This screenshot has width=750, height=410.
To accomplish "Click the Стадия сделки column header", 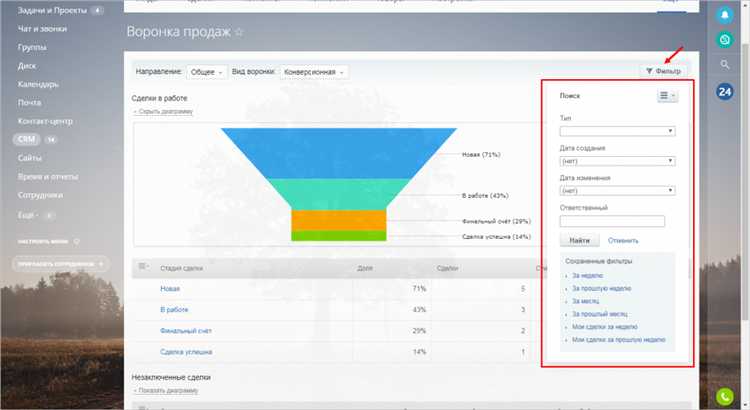I will (x=181, y=268).
